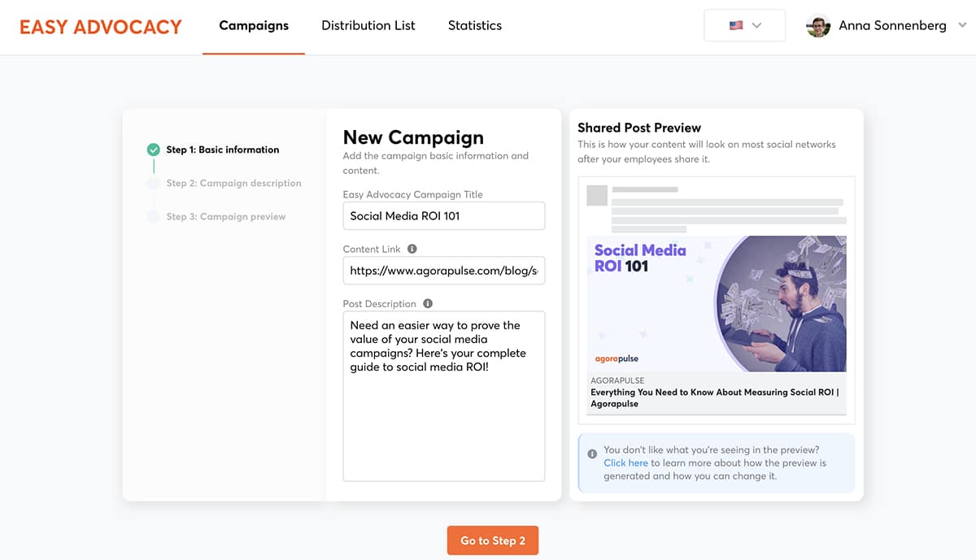The height and width of the screenshot is (560, 976).
Task: Select Step 1: Basic information
Action: point(223,150)
